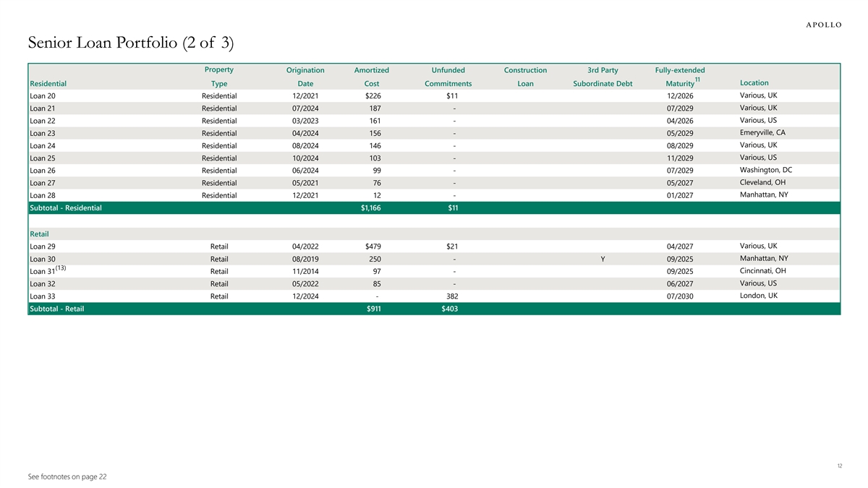The width and height of the screenshot is (868, 488).
Task: Click London, UK location for Loan 33
Action: [758, 296]
